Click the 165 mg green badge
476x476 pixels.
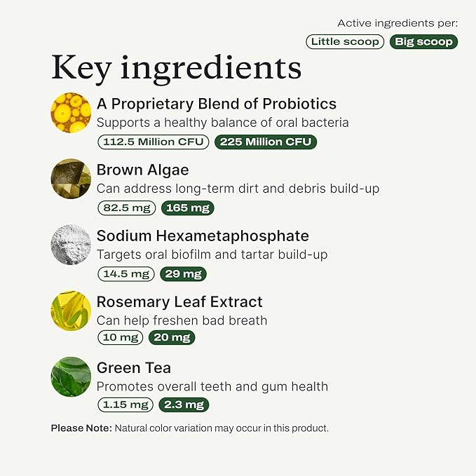coord(188,208)
